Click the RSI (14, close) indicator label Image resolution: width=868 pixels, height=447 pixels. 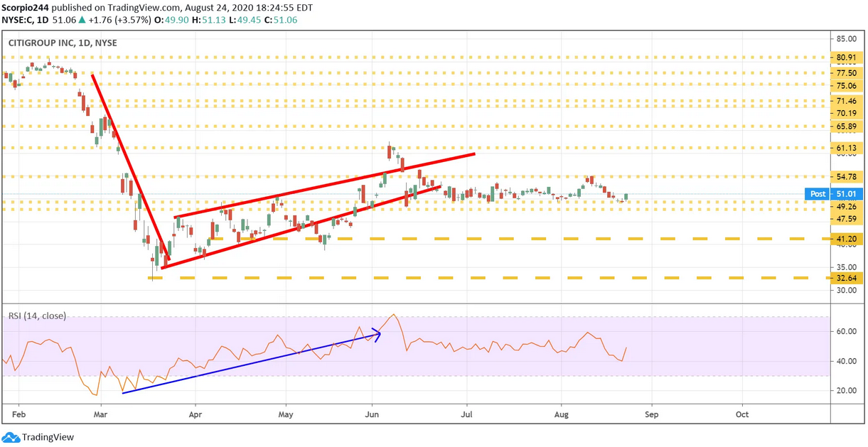click(37, 316)
